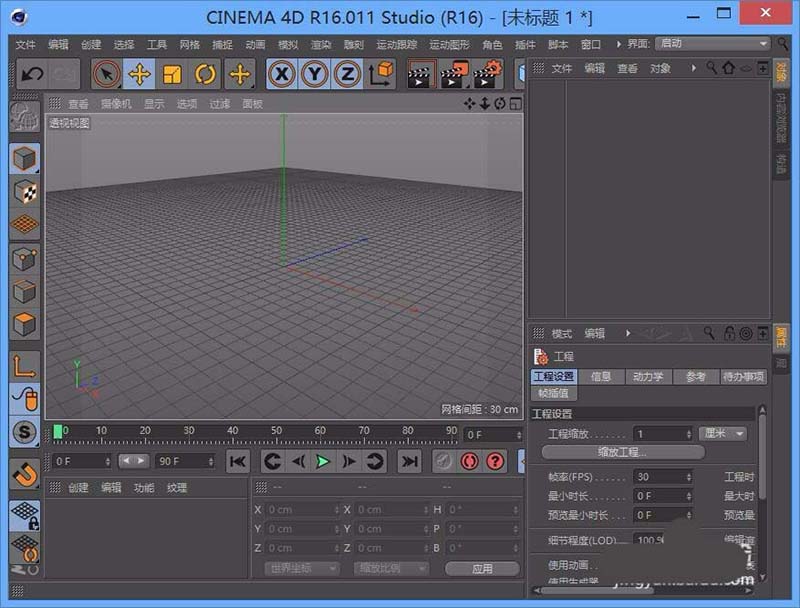Viewport: 800px width, 608px height.
Task: Click the Undo arrow icon
Action: point(33,74)
